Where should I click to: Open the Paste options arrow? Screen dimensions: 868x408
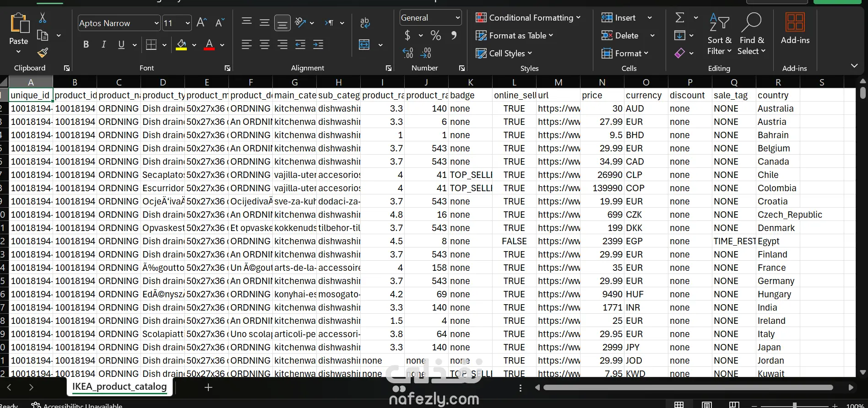(x=19, y=52)
